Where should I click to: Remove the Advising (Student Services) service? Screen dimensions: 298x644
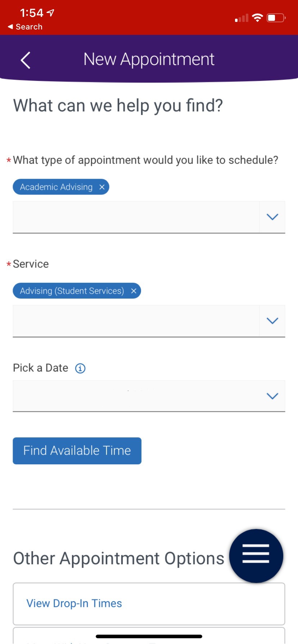coord(134,291)
